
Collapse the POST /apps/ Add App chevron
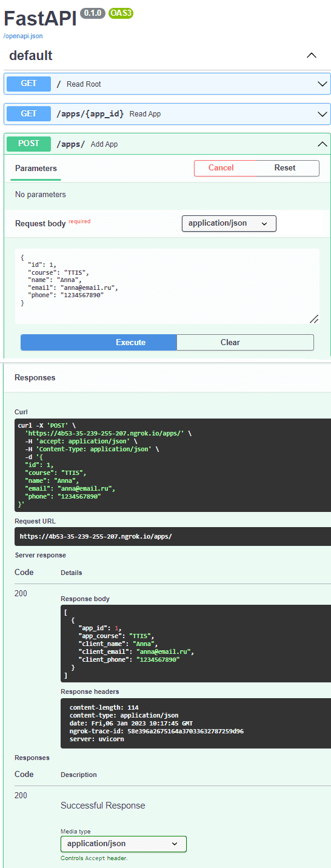323,144
